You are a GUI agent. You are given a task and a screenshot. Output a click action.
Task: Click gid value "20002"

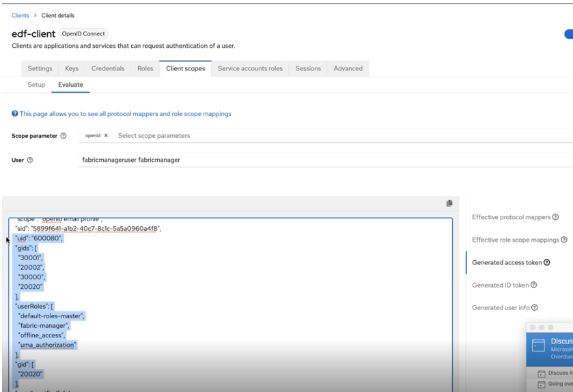click(x=31, y=268)
